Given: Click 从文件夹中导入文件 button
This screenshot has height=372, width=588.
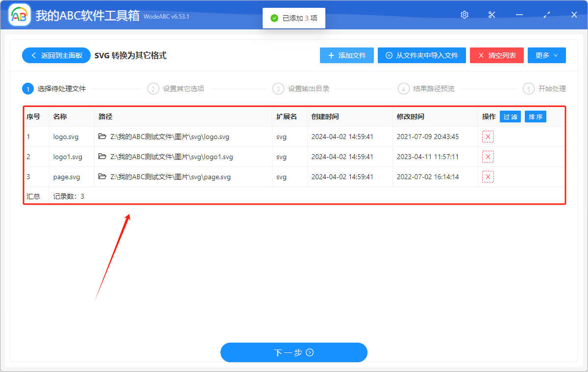Looking at the screenshot, I should [422, 55].
